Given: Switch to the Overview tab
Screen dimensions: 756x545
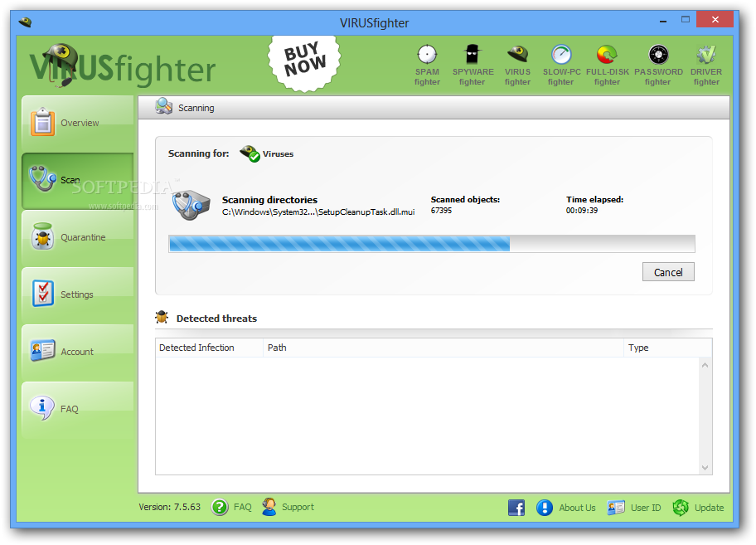Looking at the screenshot, I should [78, 123].
